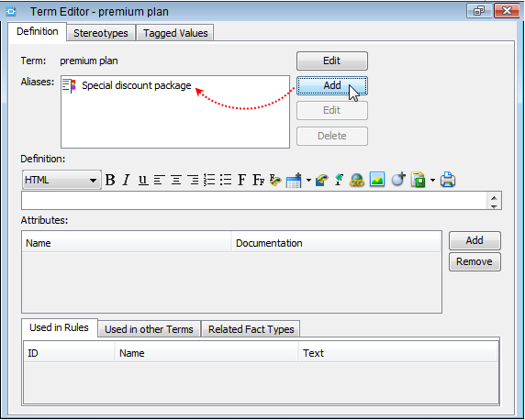Align definition text right

point(193,180)
